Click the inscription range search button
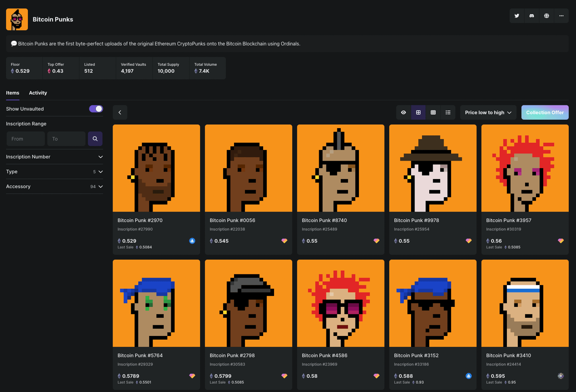Screen dimensions: 576x392 pos(95,139)
